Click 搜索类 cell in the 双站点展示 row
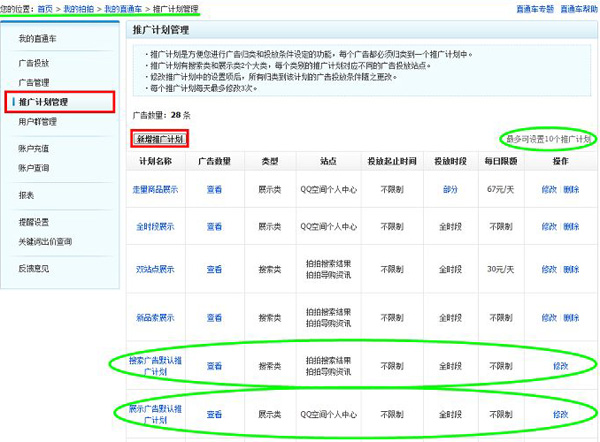The image size is (600, 442). point(270,269)
